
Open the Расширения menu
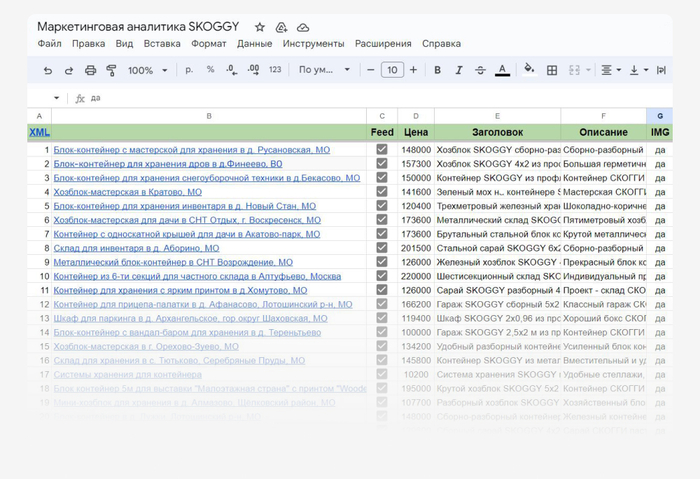pos(382,44)
